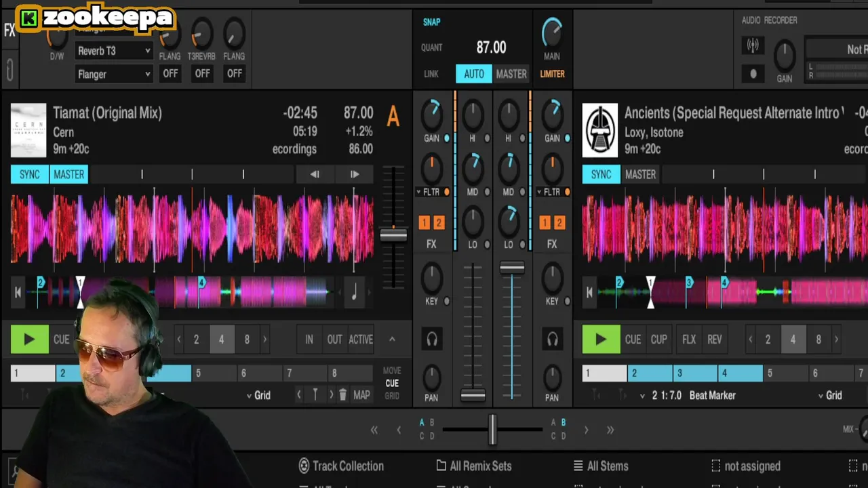Open Deck A Grid panel dropdown

click(x=258, y=395)
